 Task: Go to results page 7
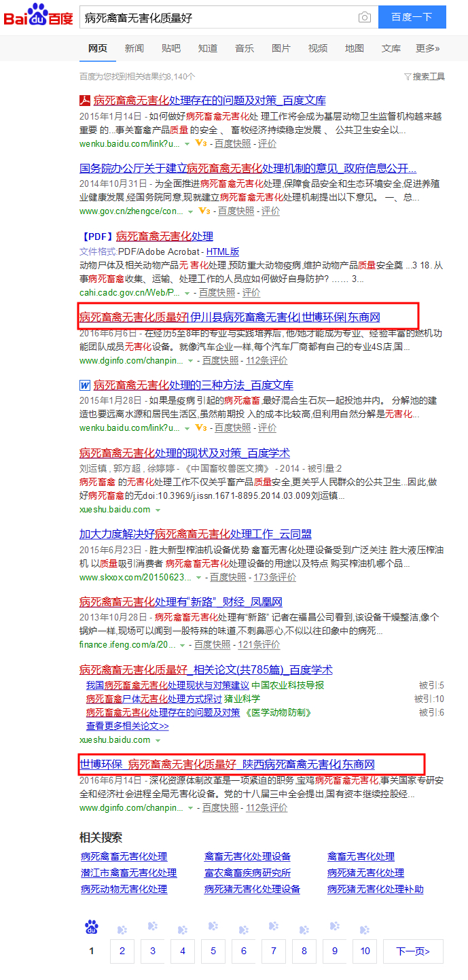pyautogui.click(x=274, y=951)
